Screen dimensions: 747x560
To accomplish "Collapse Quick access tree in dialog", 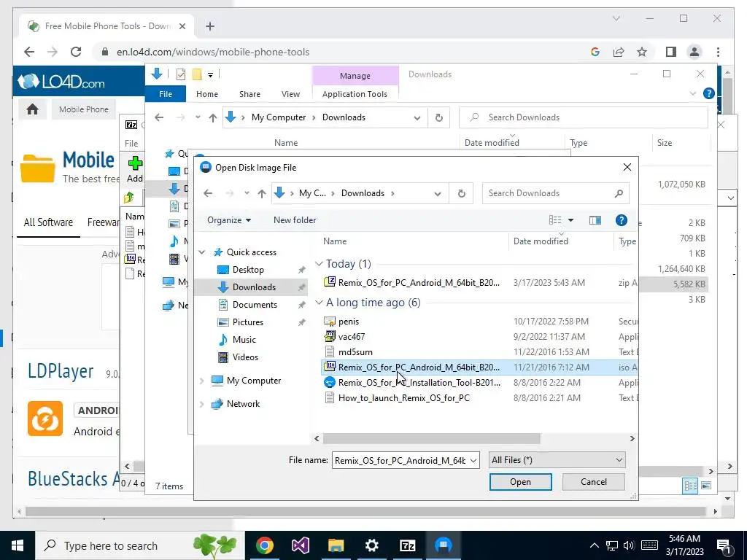I will pyautogui.click(x=202, y=252).
